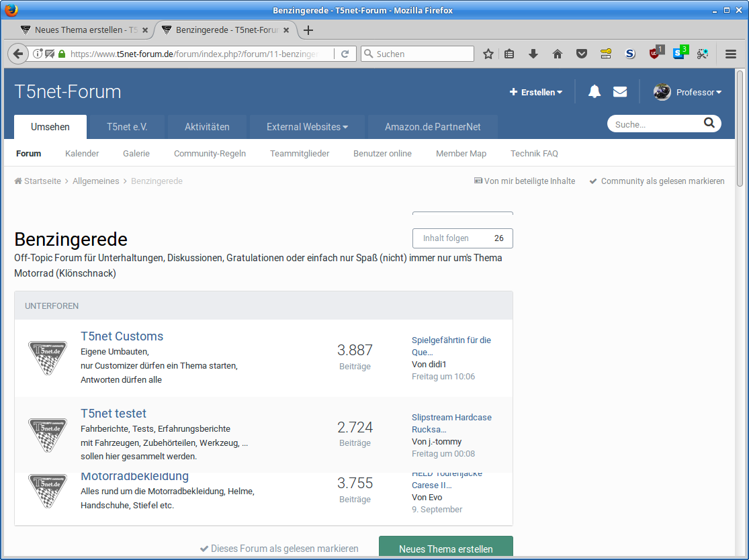Open the Firefox hamburger menu
The height and width of the screenshot is (560, 749).
coord(730,54)
